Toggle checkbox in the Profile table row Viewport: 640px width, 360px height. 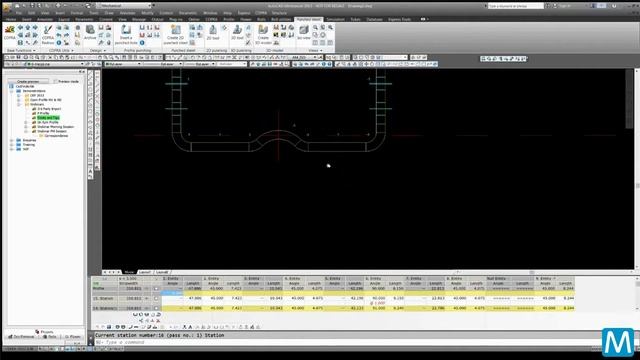pos(156,289)
